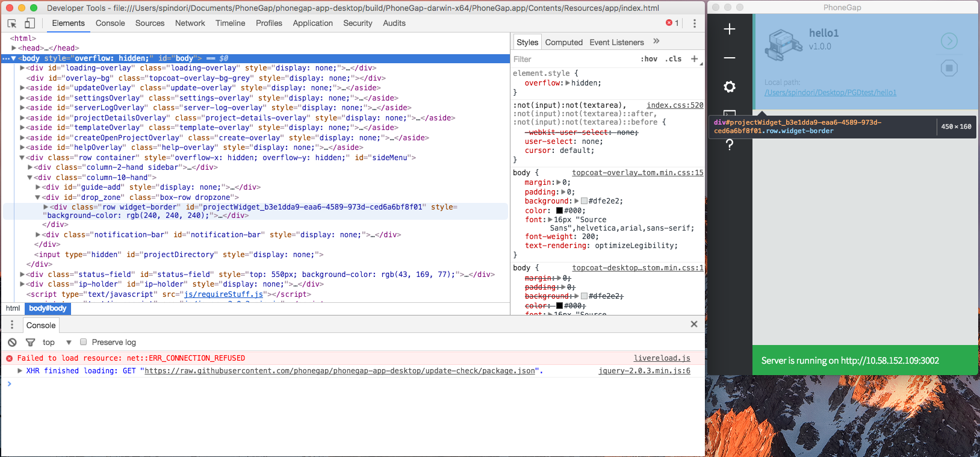Open the raw.githubusercontent.com package.json URL

point(340,371)
